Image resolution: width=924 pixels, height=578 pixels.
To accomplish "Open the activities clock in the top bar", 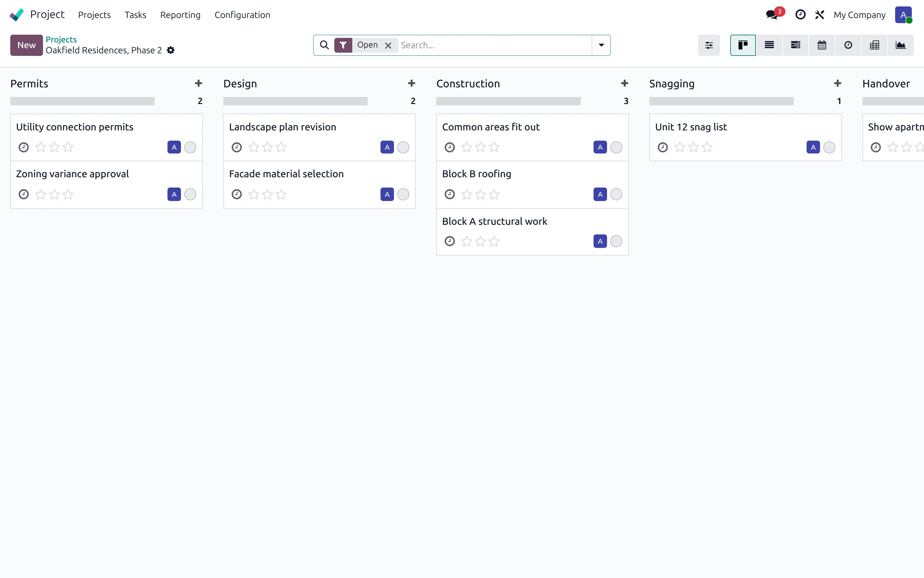I will [800, 15].
